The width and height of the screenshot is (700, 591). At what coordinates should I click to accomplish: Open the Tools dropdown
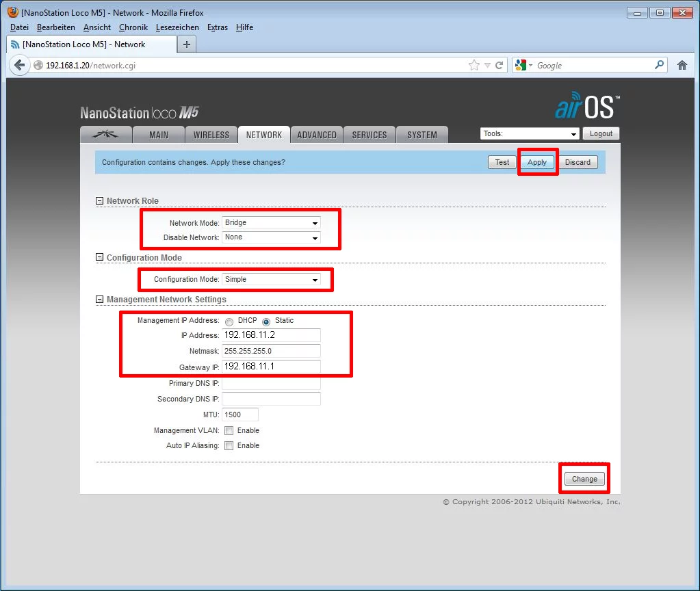pyautogui.click(x=530, y=133)
